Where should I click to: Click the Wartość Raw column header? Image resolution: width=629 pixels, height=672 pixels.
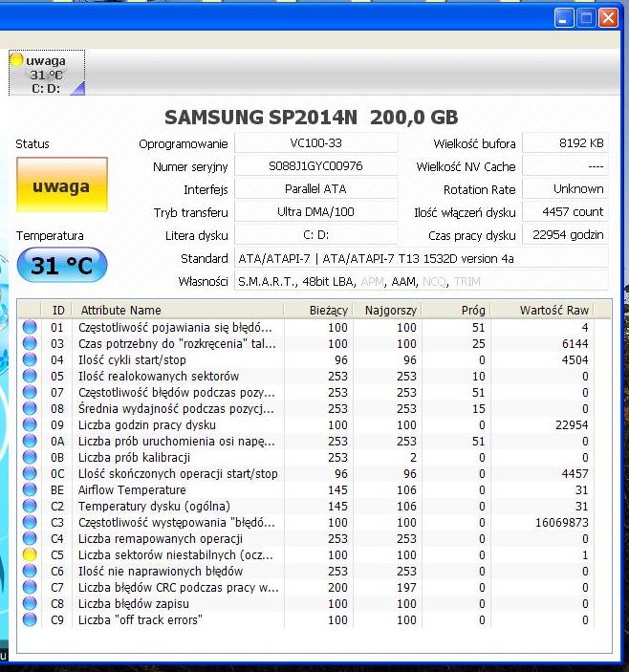[x=542, y=310]
